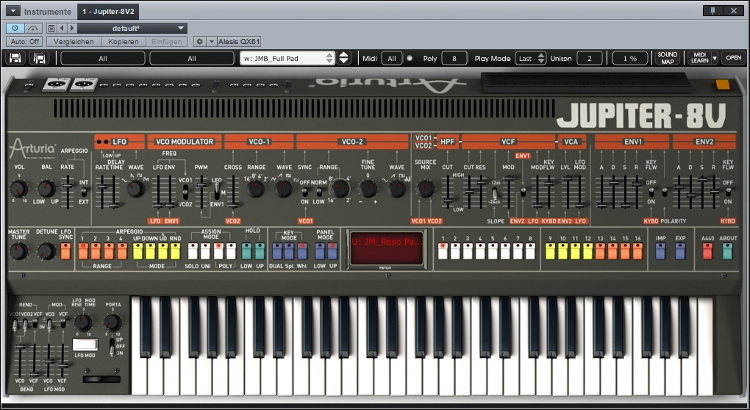Flip the ENV2 key follow OFF/ON switch

pos(728,192)
